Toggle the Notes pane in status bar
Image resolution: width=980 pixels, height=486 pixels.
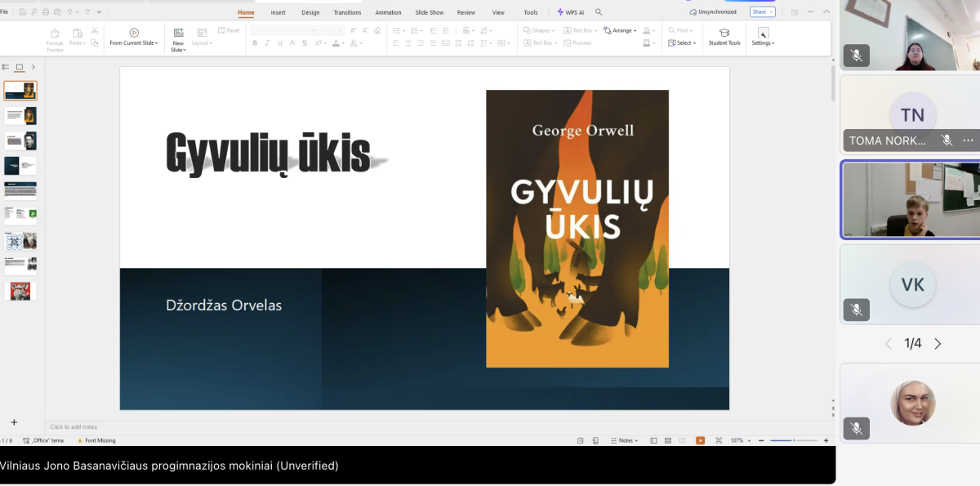(625, 440)
